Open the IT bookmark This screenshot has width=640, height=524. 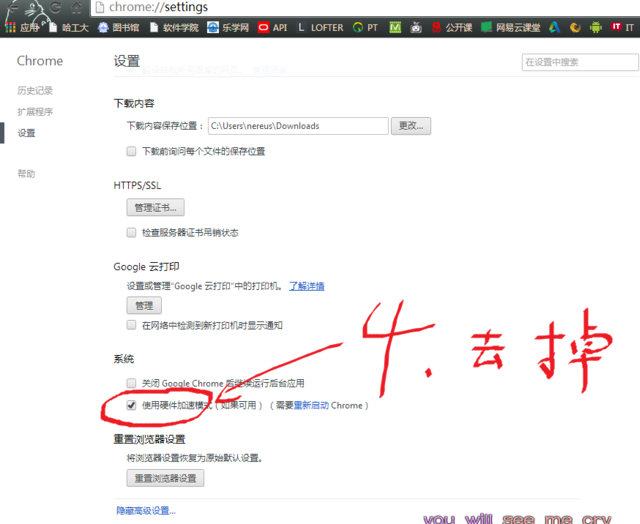(623, 27)
